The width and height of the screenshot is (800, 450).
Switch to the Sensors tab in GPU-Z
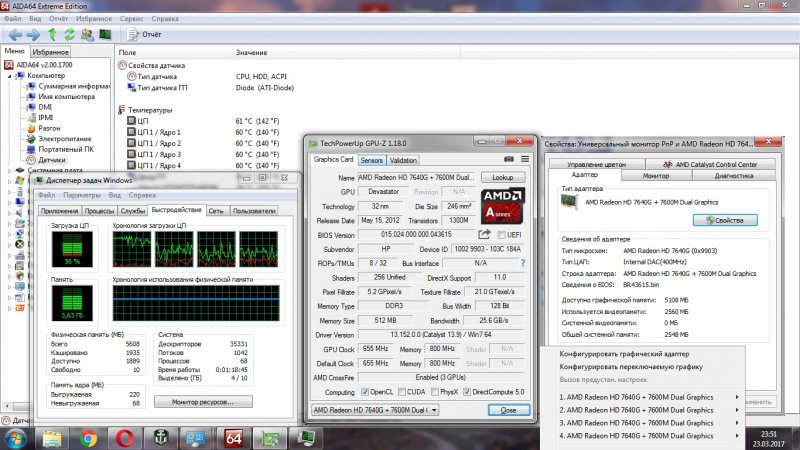371,160
